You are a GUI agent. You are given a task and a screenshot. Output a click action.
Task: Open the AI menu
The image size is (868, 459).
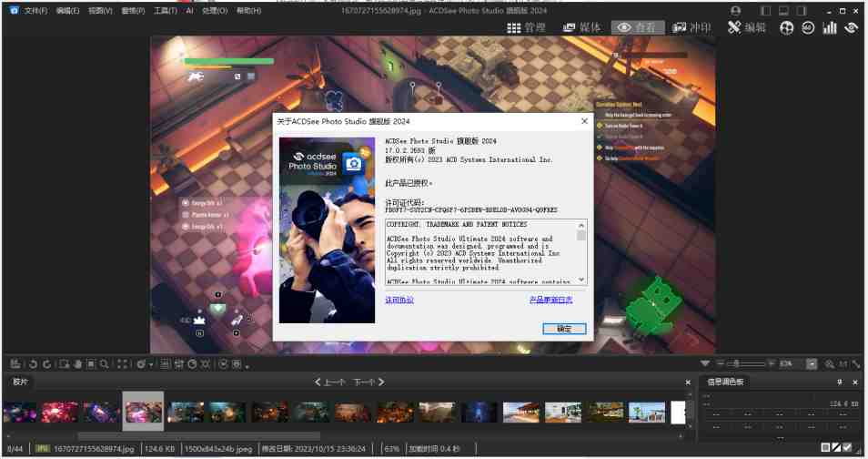click(189, 11)
